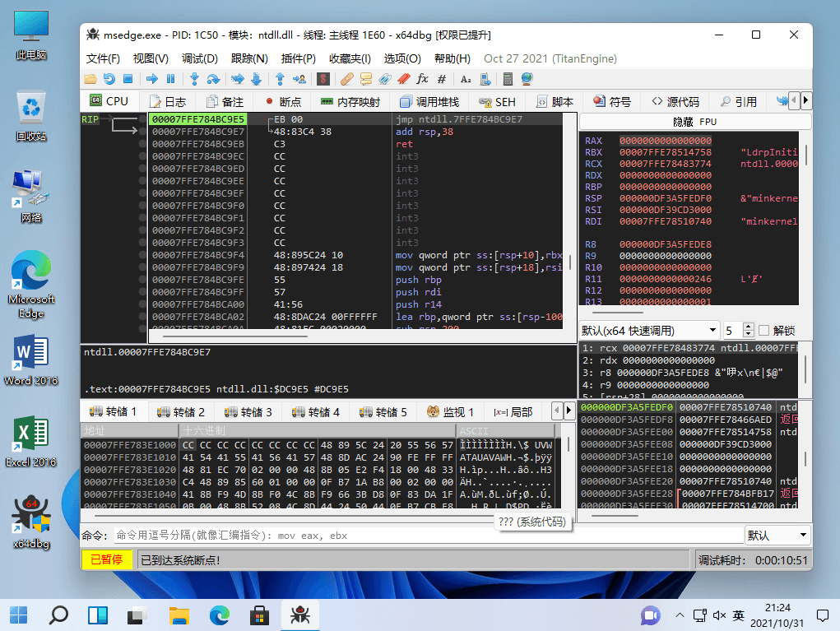The width and height of the screenshot is (840, 631).
Task: Open Microsoft Edge from taskbar
Action: tap(220, 615)
